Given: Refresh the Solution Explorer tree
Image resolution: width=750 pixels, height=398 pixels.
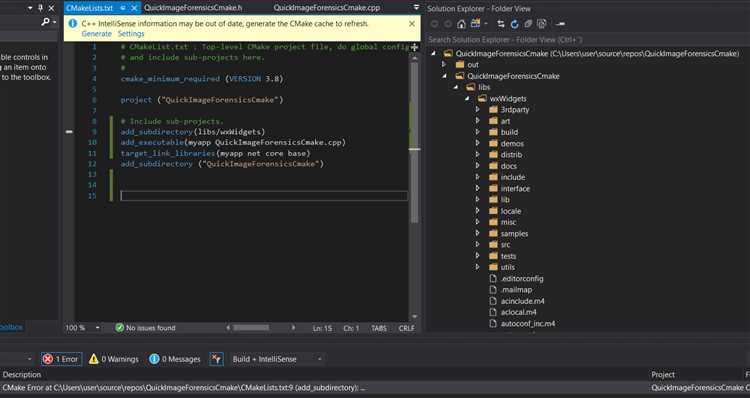Looking at the screenshot, I should pyautogui.click(x=514, y=24).
